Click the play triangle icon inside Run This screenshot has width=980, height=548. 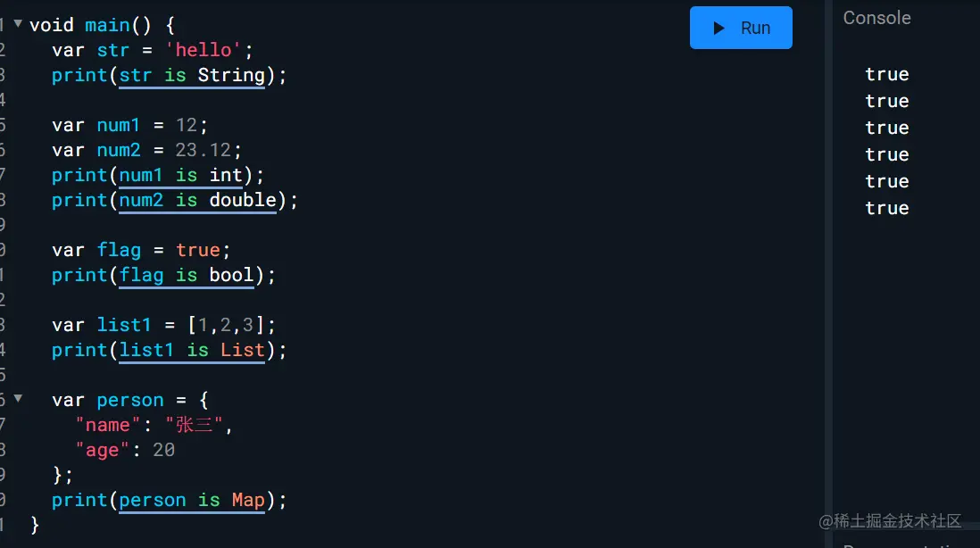718,29
